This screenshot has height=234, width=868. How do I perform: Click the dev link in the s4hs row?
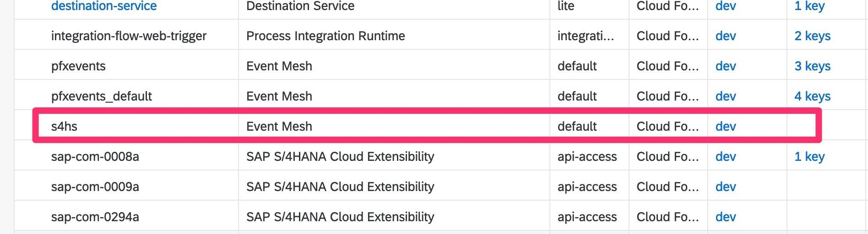726,127
